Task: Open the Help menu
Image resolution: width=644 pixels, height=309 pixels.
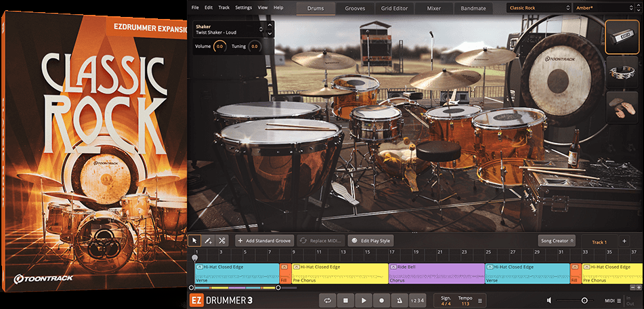Action: click(278, 7)
